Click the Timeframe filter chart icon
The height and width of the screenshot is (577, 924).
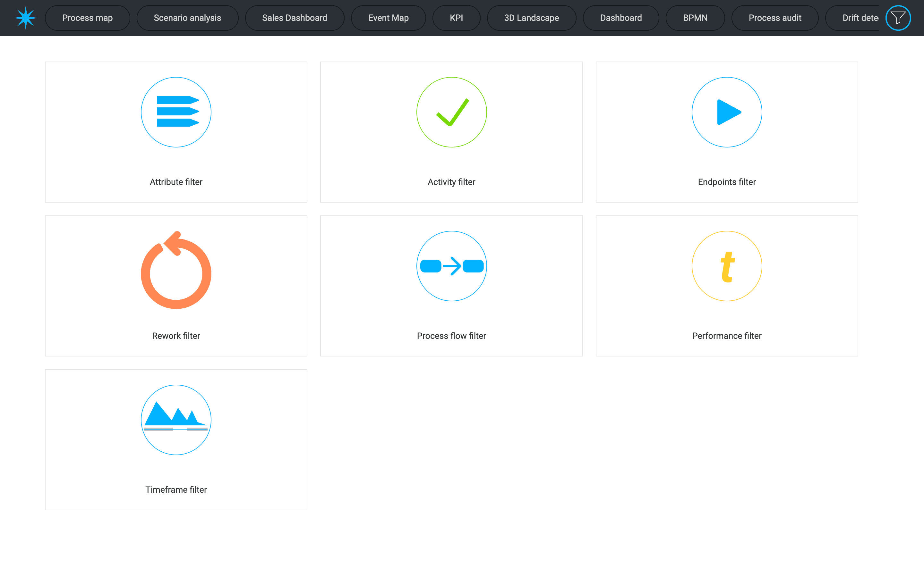click(176, 420)
